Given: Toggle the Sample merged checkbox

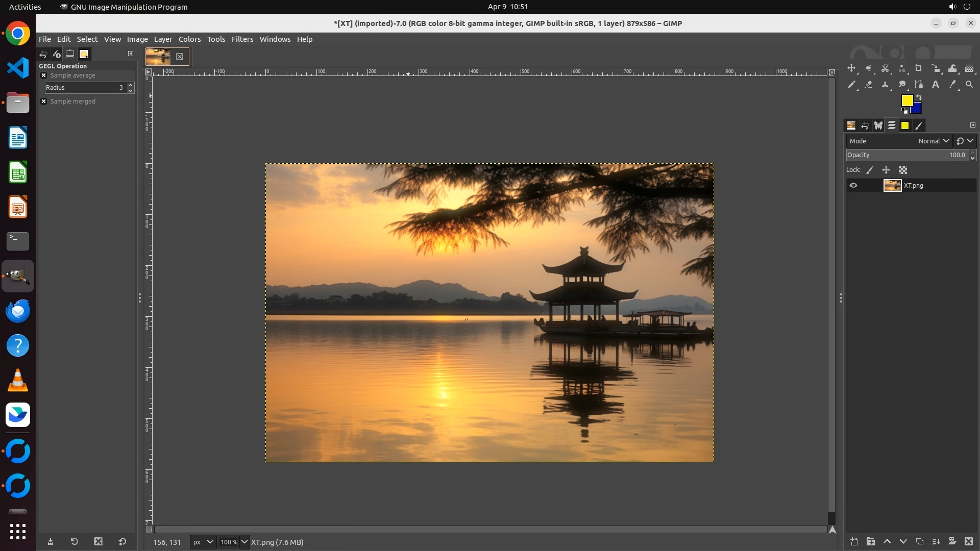Looking at the screenshot, I should [44, 102].
